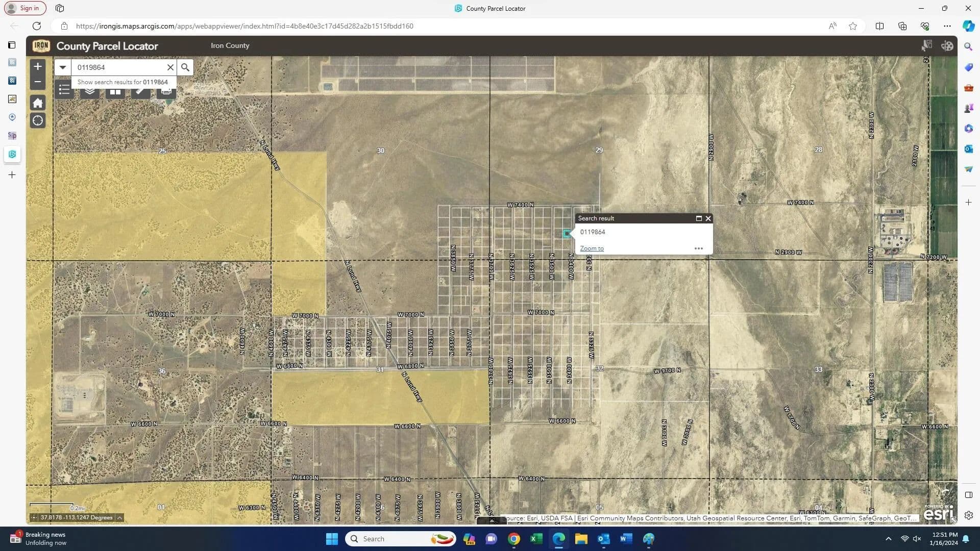Select 'Show search results for 0119864' suggestion
The image size is (980, 551).
pyautogui.click(x=122, y=82)
